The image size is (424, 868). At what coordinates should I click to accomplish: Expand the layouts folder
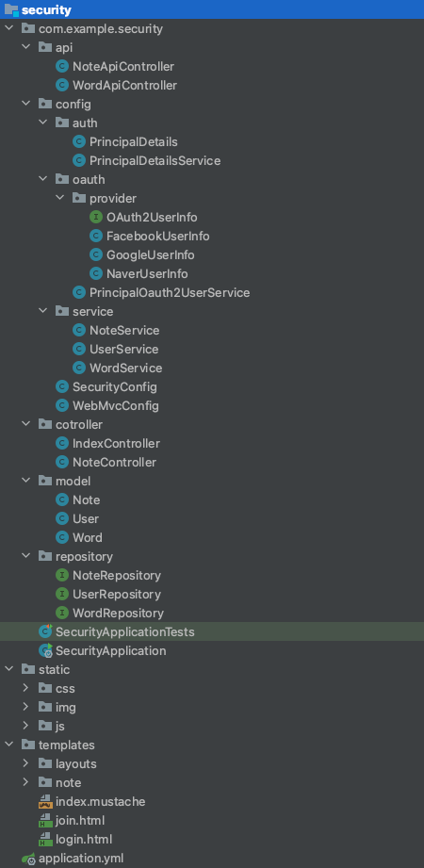click(26, 763)
